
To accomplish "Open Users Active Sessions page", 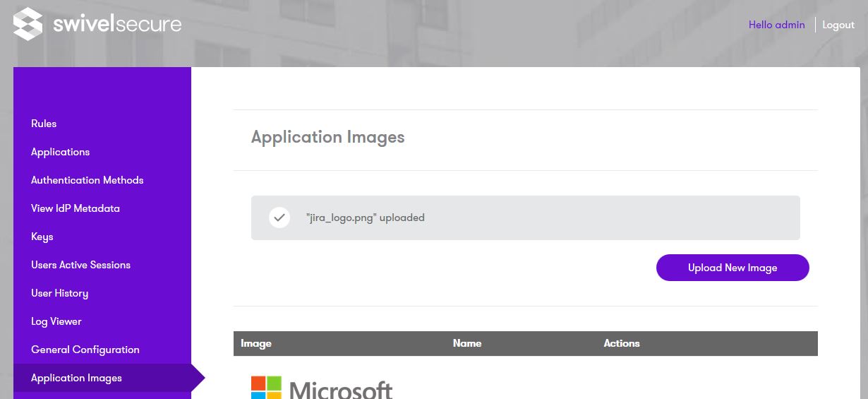I will point(80,265).
